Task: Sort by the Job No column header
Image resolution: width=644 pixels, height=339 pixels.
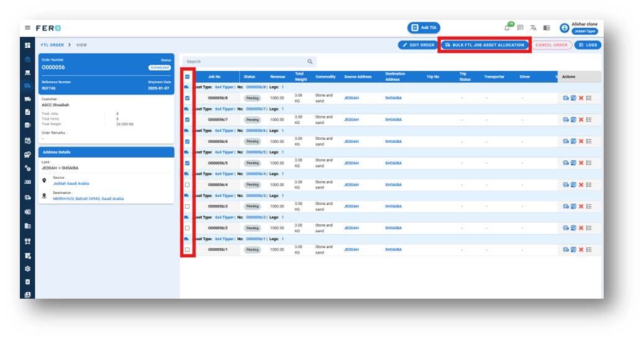Action: point(214,77)
